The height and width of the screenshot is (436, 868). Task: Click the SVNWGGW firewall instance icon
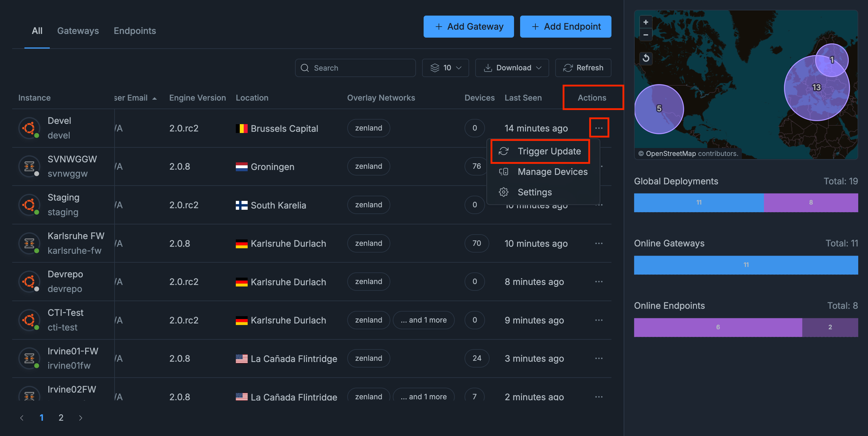coord(29,166)
